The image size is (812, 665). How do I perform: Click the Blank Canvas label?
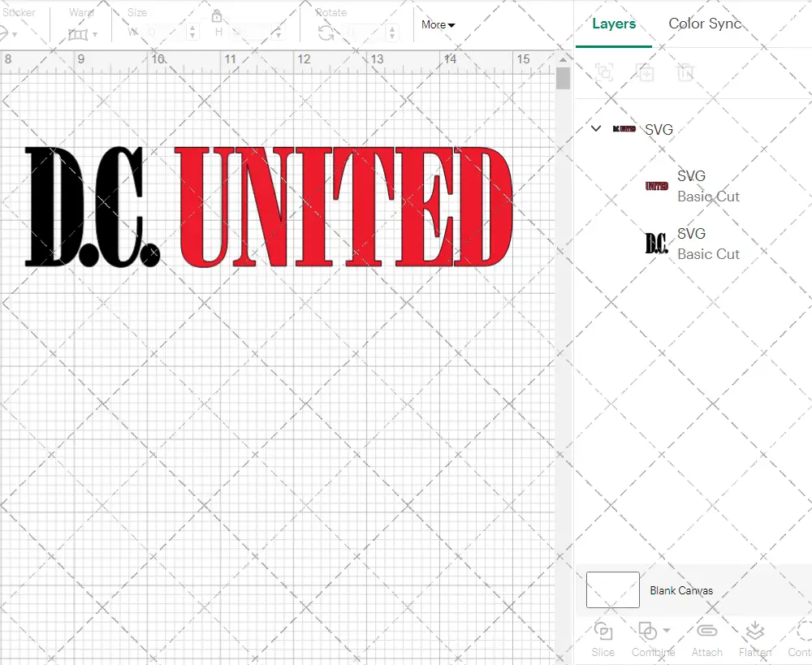coord(681,590)
